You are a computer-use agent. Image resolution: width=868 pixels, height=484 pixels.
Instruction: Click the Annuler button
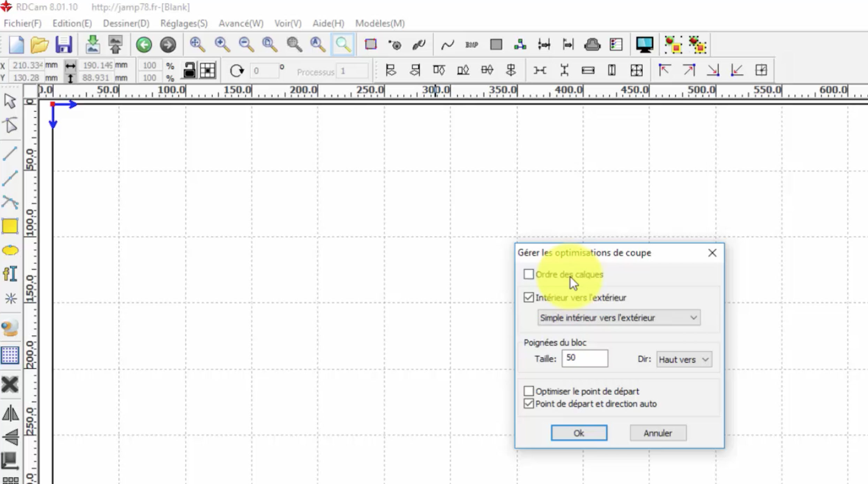[658, 433]
